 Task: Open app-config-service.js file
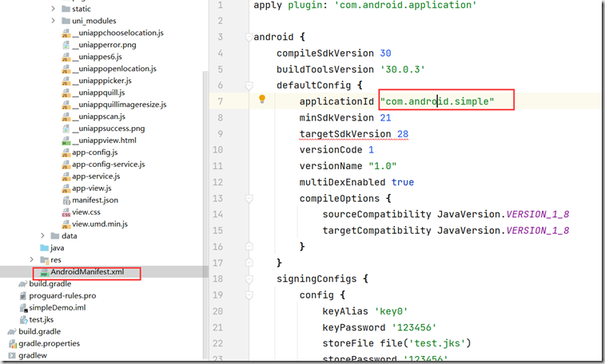[108, 164]
